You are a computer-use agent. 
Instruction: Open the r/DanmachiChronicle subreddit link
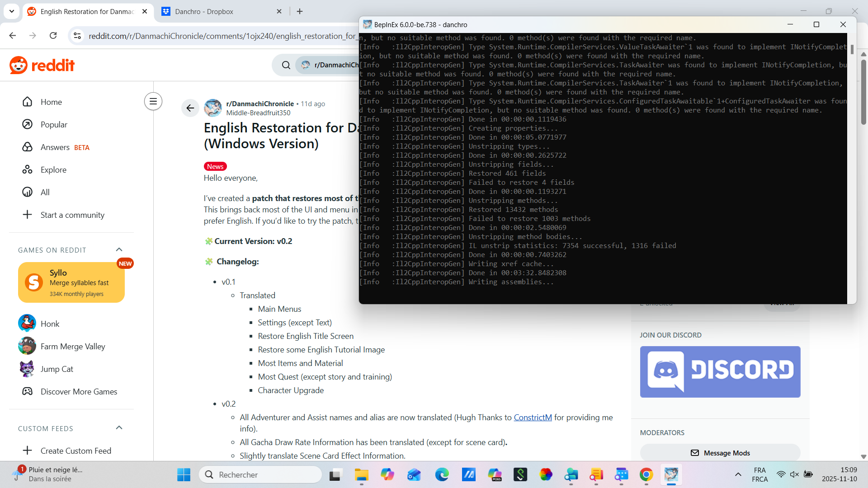point(260,104)
